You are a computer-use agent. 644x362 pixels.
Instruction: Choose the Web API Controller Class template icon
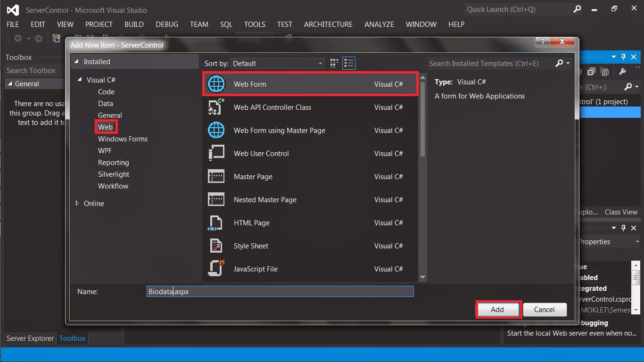pyautogui.click(x=216, y=107)
